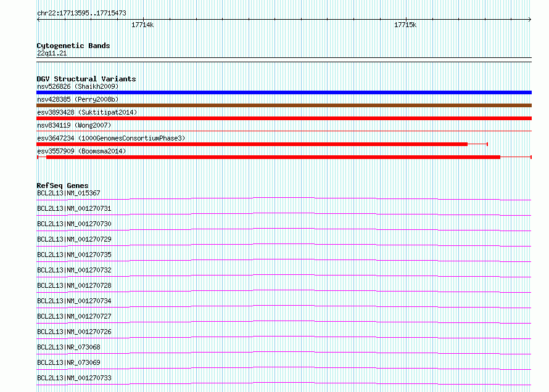Click the thin red nsv834119 variant line
The height and width of the screenshot is (392, 549).
click(284, 131)
